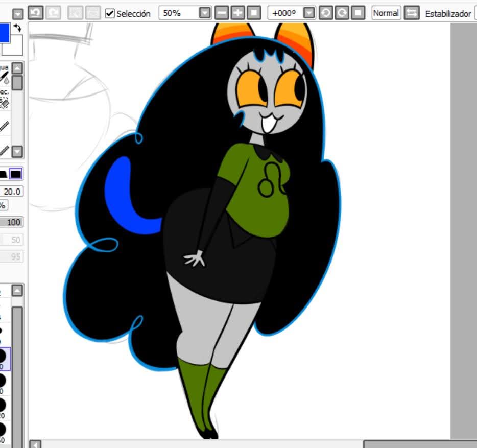Click the disabled 95 slider
The height and width of the screenshot is (448, 477).
[x=12, y=257]
